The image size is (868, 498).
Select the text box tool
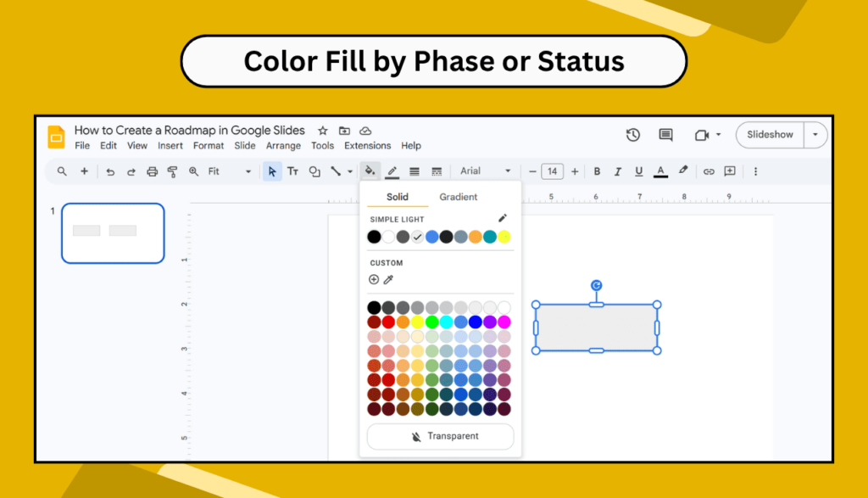(x=292, y=171)
